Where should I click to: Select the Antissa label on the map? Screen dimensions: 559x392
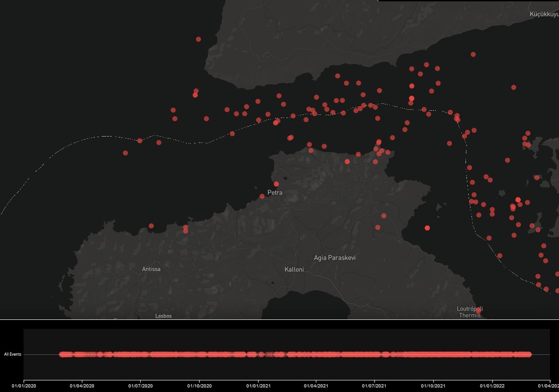click(x=151, y=269)
